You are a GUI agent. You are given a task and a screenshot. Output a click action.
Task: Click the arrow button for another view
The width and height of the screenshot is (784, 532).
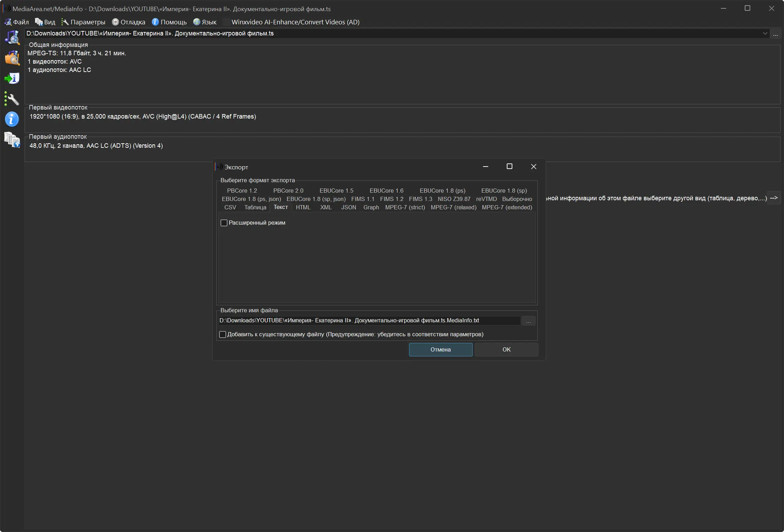(774, 198)
